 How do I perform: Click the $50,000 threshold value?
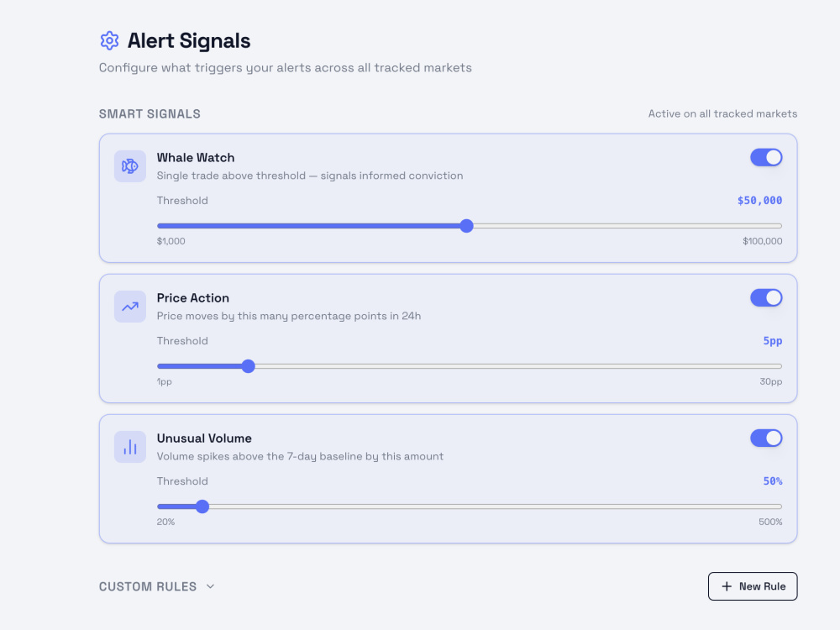tap(759, 201)
